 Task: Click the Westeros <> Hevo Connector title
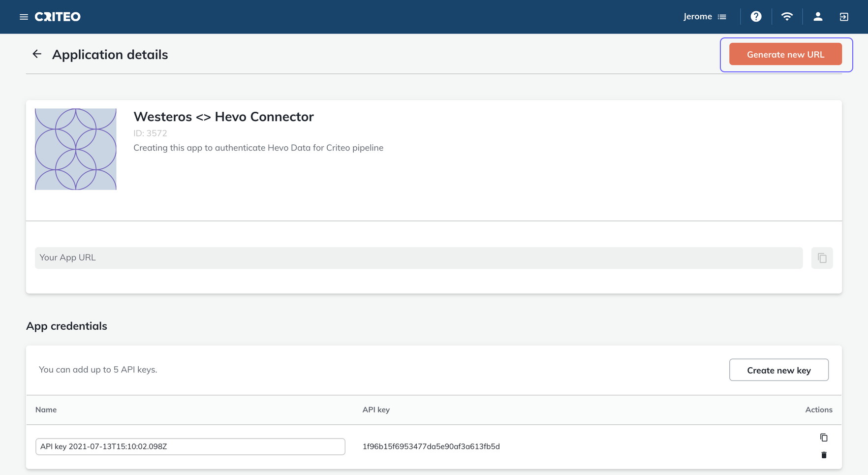[223, 117]
